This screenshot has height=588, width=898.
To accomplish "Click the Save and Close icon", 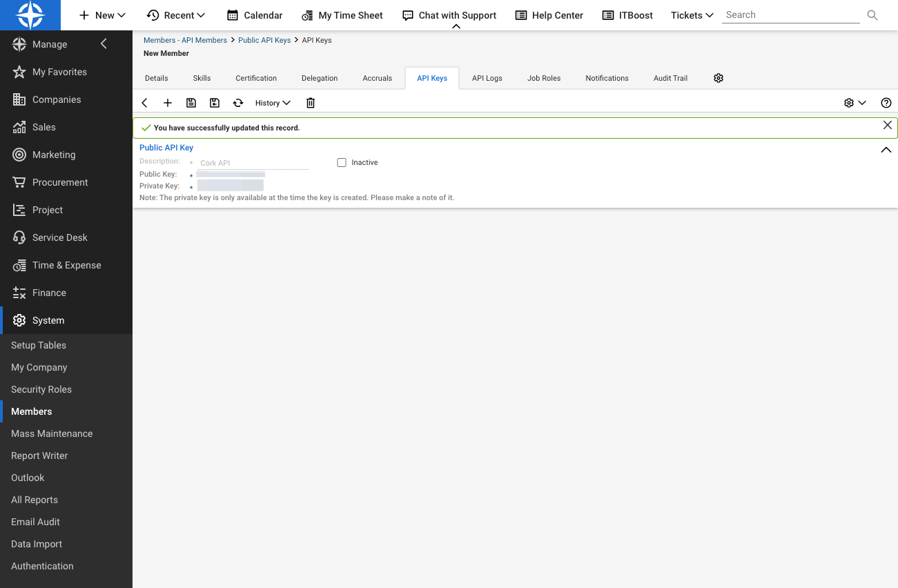I will pos(215,103).
